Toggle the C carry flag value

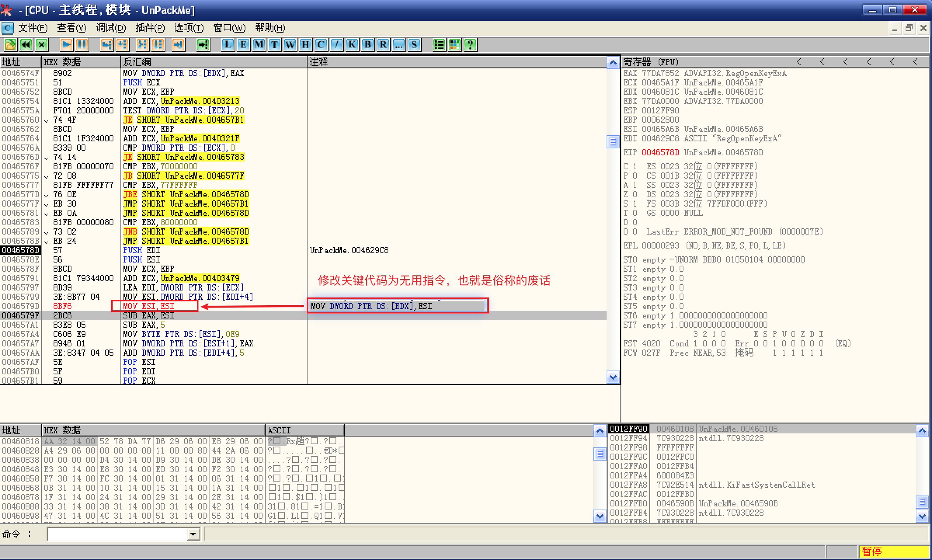(x=635, y=166)
